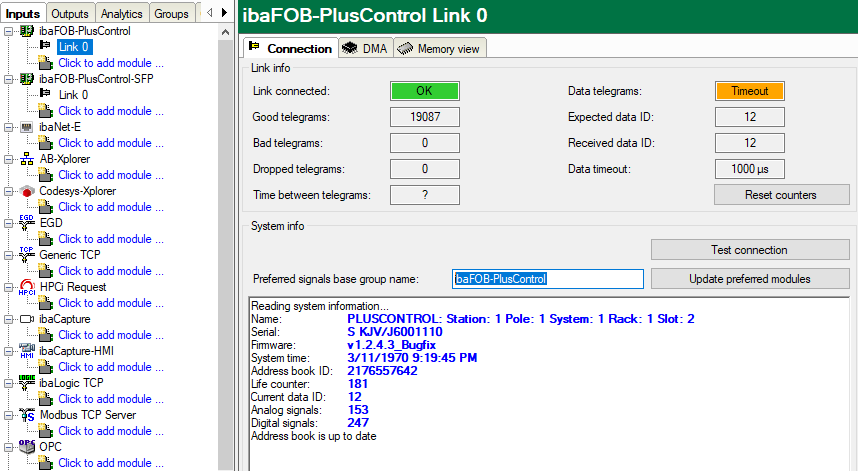Click the orange Timeout status field
Image resolution: width=858 pixels, height=471 pixels.
[750, 91]
